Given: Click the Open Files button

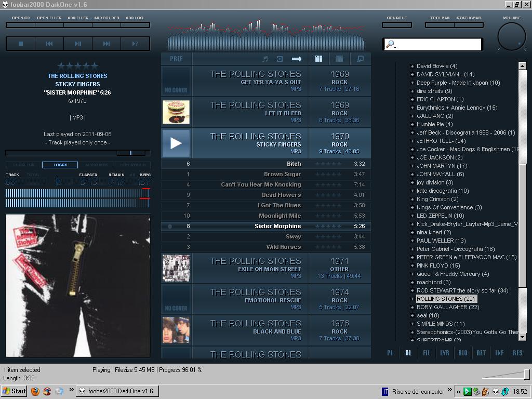Looking at the screenshot, I should pos(49,25).
